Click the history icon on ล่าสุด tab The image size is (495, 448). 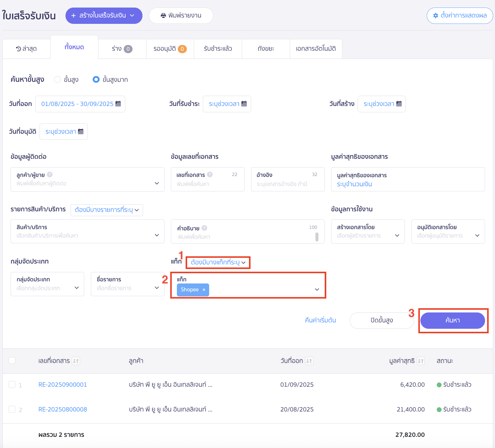click(19, 49)
